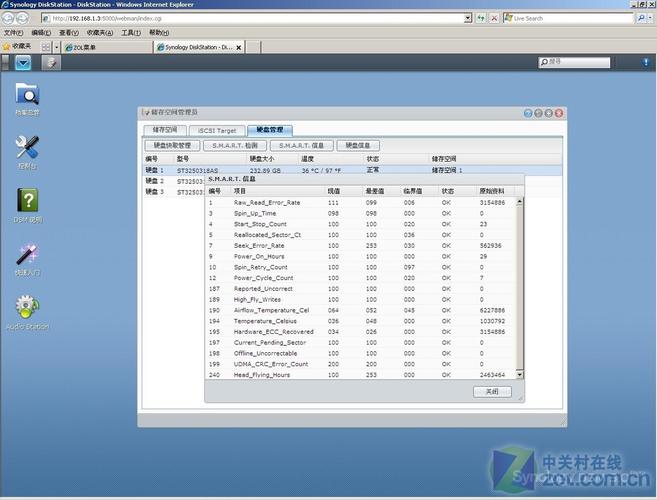The image size is (657, 500).
Task: Click the Live Search input box
Action: pyautogui.click(x=569, y=18)
